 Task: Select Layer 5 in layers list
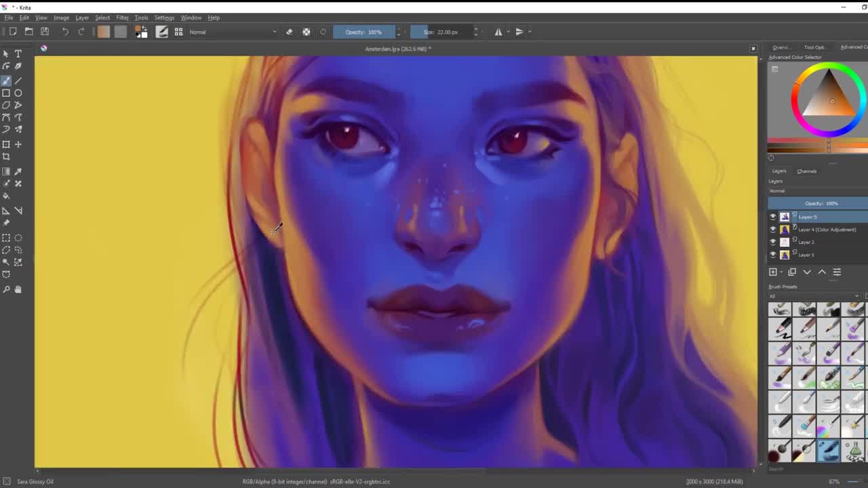click(x=818, y=217)
